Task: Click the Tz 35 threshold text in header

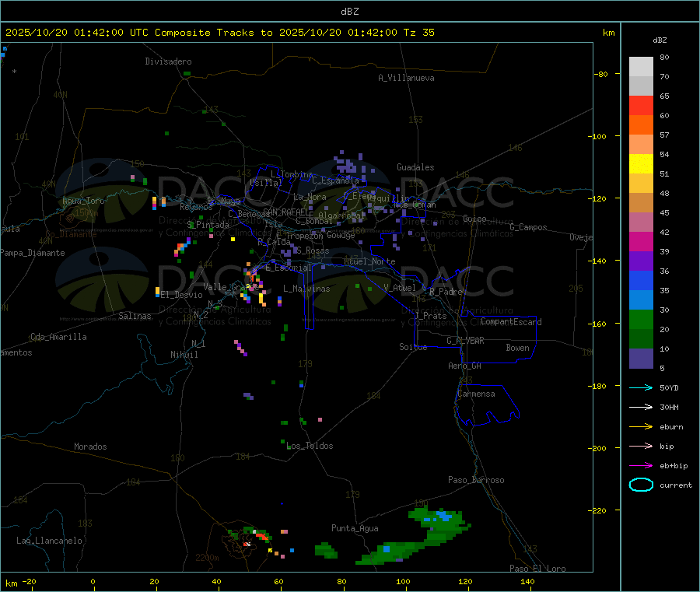Action: (419, 33)
